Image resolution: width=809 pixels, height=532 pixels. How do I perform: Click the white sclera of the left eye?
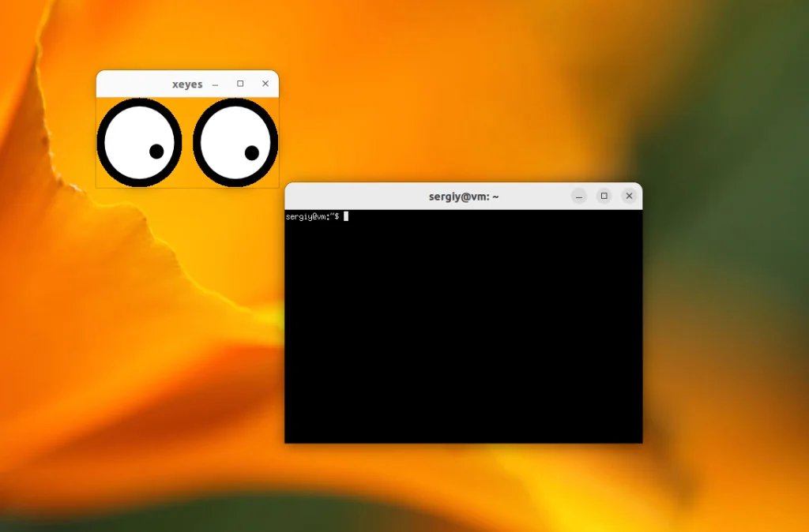(130, 130)
